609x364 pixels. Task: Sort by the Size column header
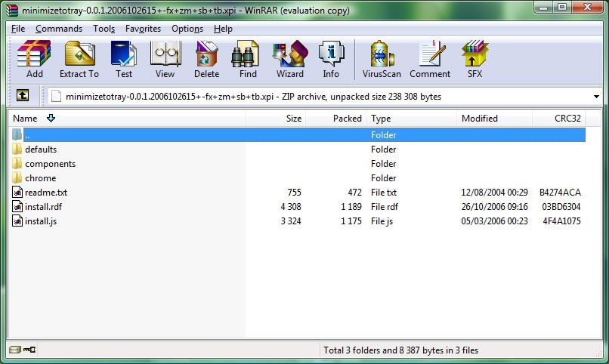(275, 119)
